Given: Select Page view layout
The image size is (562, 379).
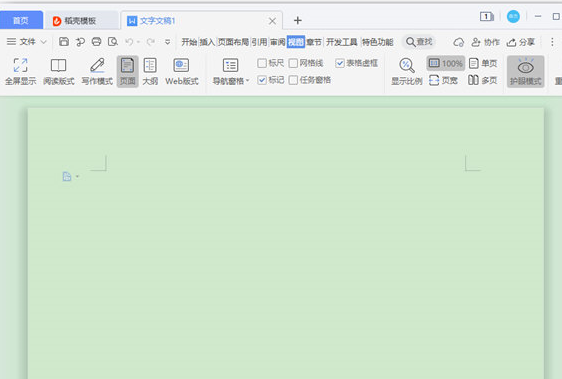Looking at the screenshot, I should [x=128, y=72].
